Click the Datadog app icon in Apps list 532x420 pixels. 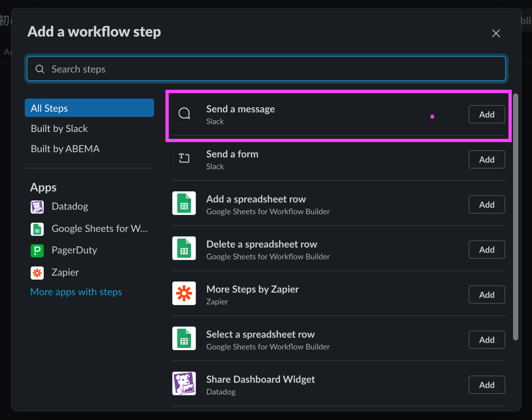pos(37,207)
